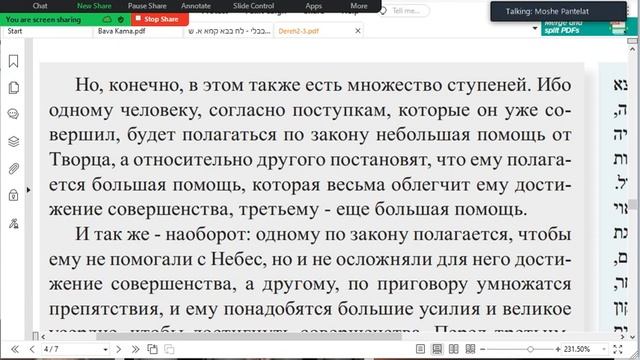Zoom out with the minus button
This screenshot has height=360, width=640.
coord(482,349)
